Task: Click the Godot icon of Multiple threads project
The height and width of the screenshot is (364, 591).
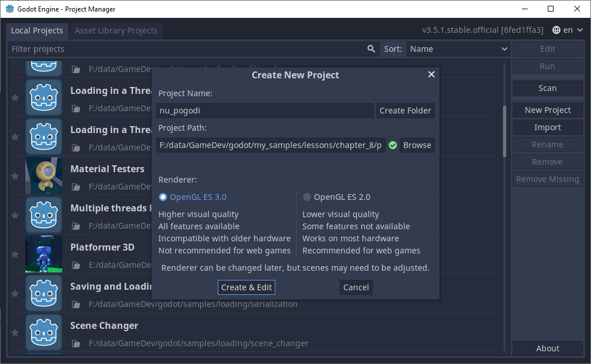Action: (x=44, y=215)
